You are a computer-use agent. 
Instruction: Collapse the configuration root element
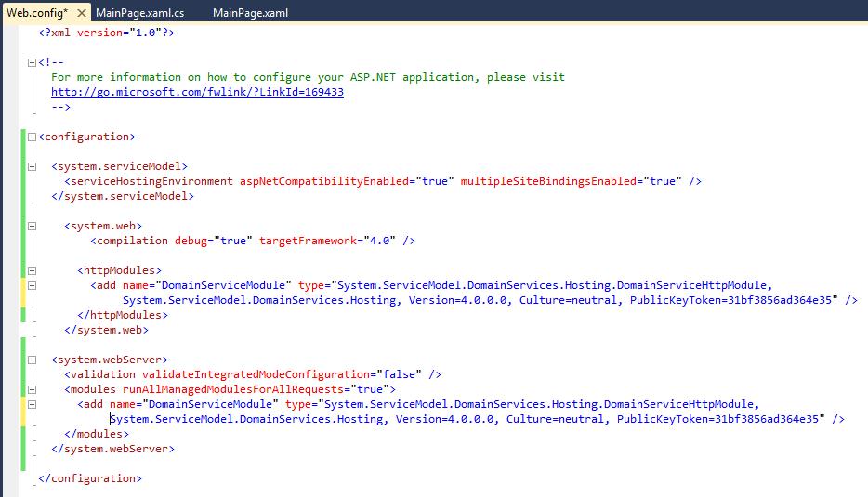click(x=33, y=137)
